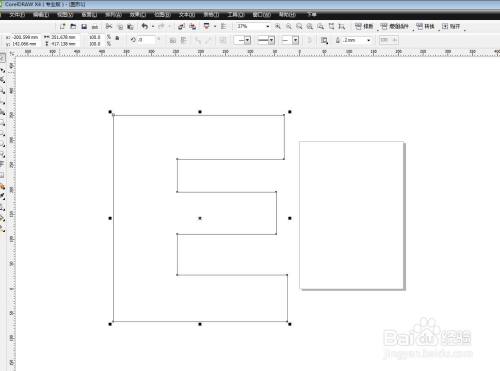The image size is (500, 371).
Task: Open the Window menu
Action: point(262,15)
